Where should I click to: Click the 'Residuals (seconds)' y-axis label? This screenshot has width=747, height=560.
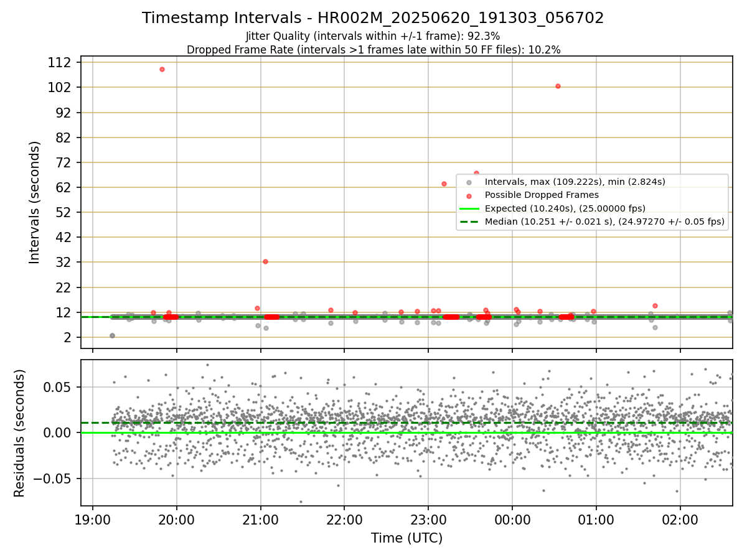[20, 433]
